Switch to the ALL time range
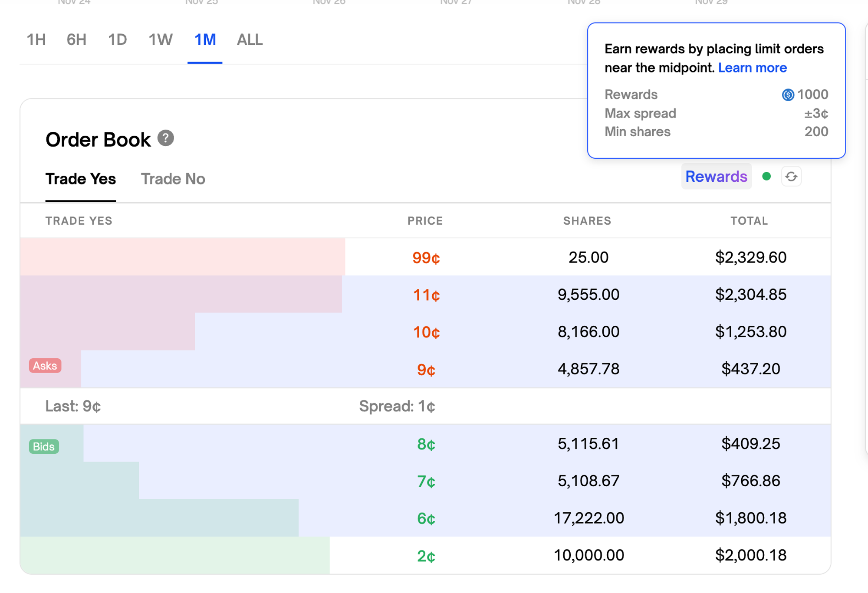868x593 pixels. point(250,39)
